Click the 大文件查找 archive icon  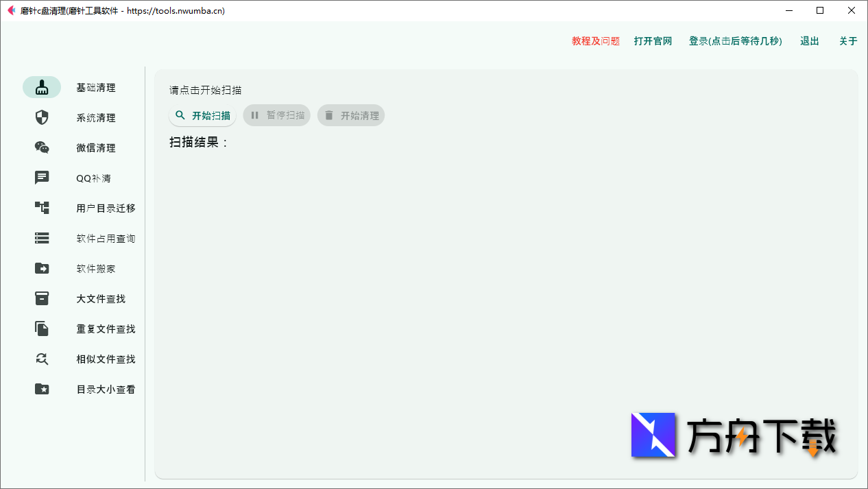coord(42,298)
